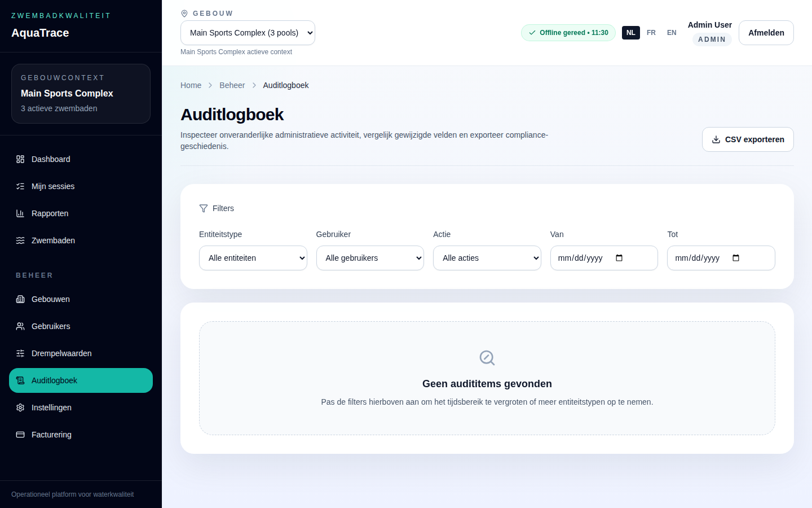
Task: Click the Gebouwen building icon
Action: click(x=20, y=299)
